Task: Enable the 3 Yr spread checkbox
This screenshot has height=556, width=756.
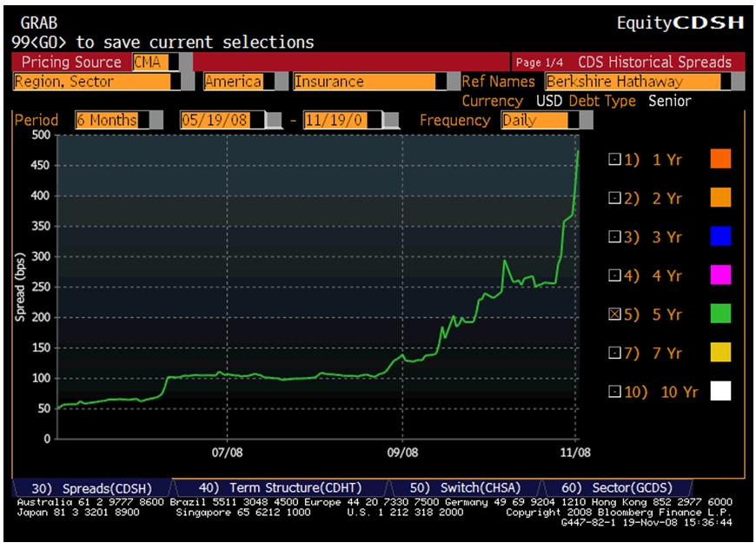Action: pyautogui.click(x=614, y=236)
